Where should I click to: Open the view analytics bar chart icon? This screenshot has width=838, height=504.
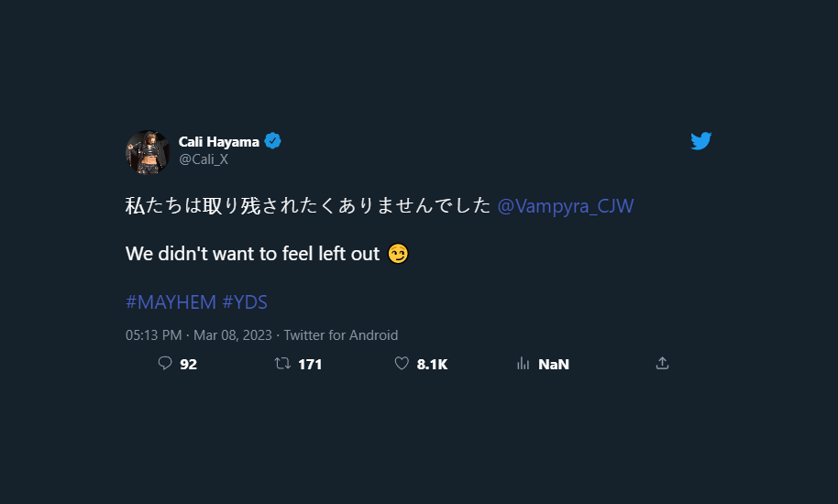coord(524,364)
